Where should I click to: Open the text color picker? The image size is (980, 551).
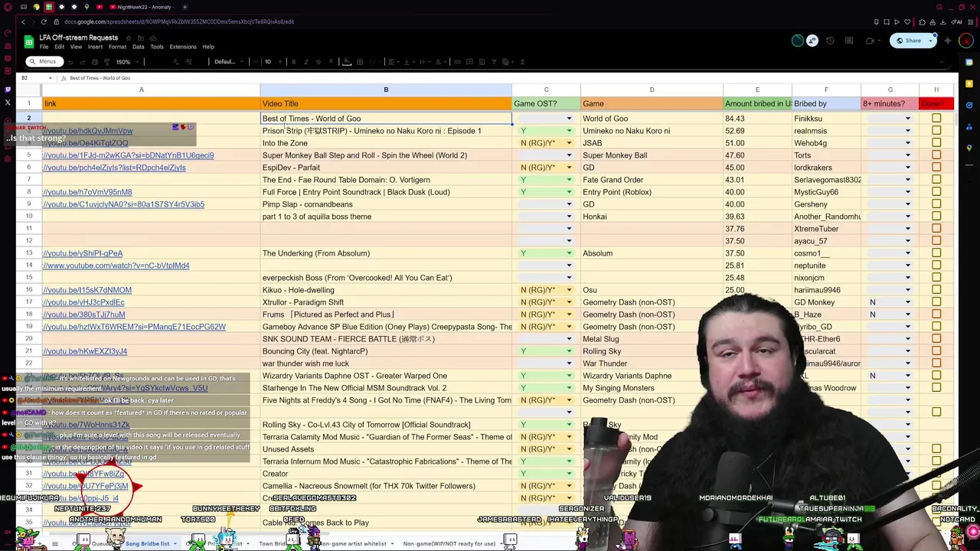331,62
